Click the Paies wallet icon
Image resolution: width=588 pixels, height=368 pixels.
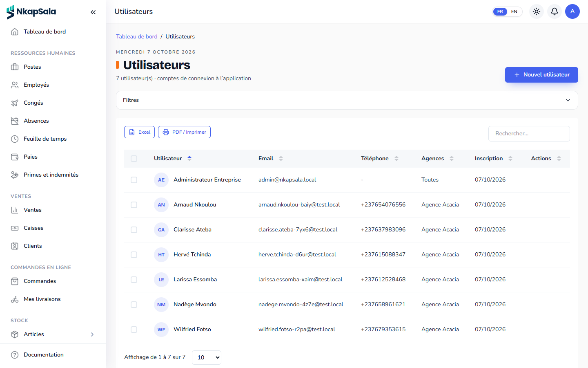click(x=15, y=157)
